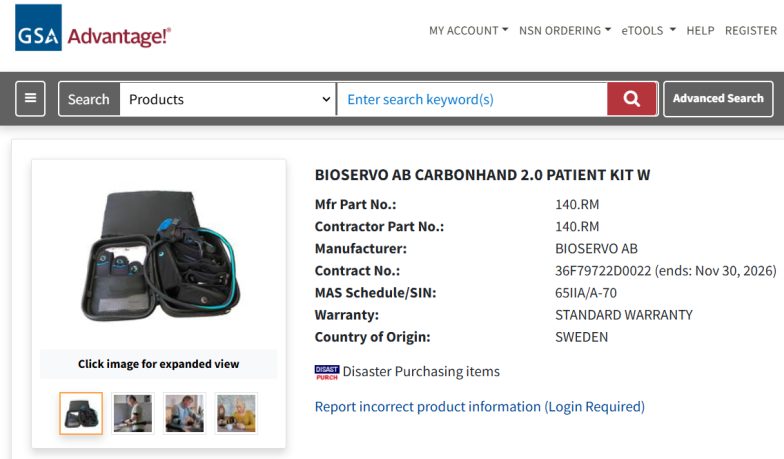Click the red magnifier search button

(x=632, y=99)
